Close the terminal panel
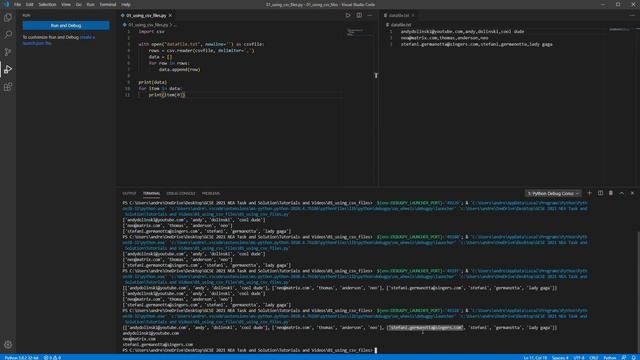This screenshot has height=360, width=640. [x=632, y=193]
